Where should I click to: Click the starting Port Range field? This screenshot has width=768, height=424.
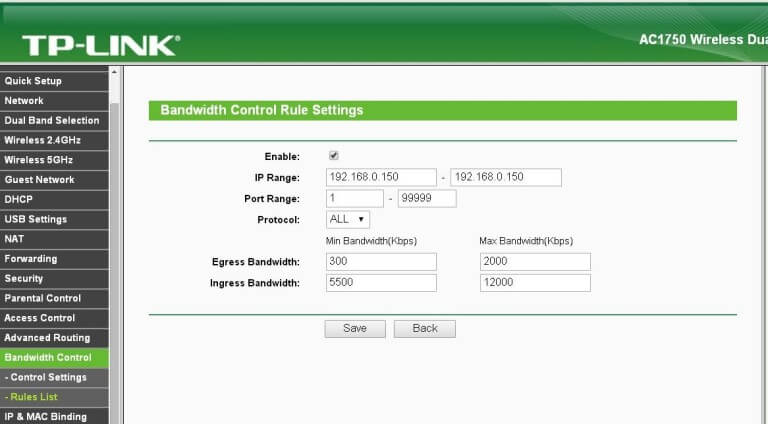(355, 198)
